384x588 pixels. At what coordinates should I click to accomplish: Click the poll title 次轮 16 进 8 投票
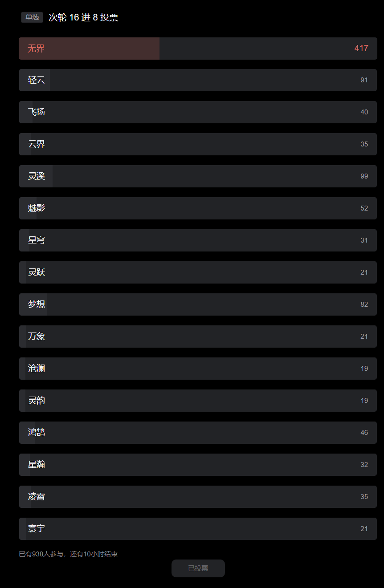(83, 17)
